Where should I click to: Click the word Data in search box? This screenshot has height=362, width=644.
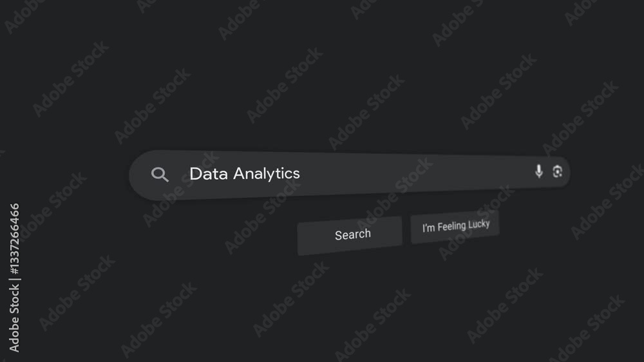[x=209, y=174]
